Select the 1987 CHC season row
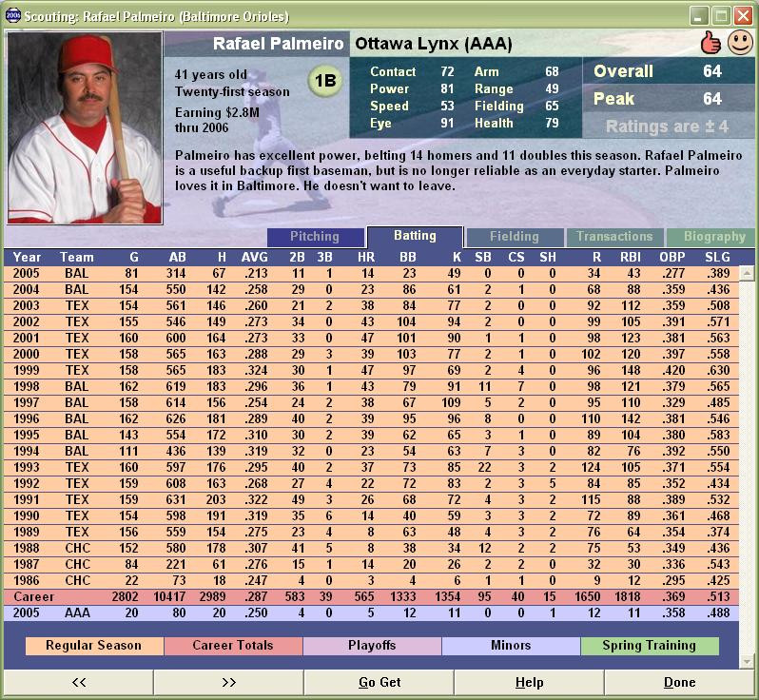 tap(371, 564)
